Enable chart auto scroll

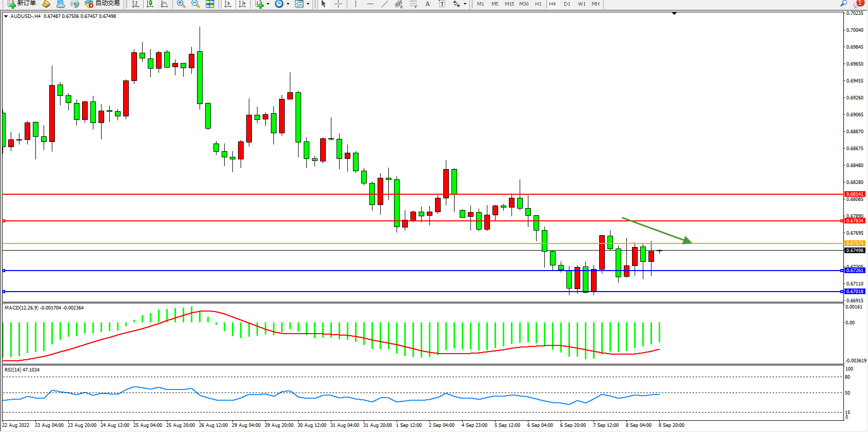coord(228,4)
